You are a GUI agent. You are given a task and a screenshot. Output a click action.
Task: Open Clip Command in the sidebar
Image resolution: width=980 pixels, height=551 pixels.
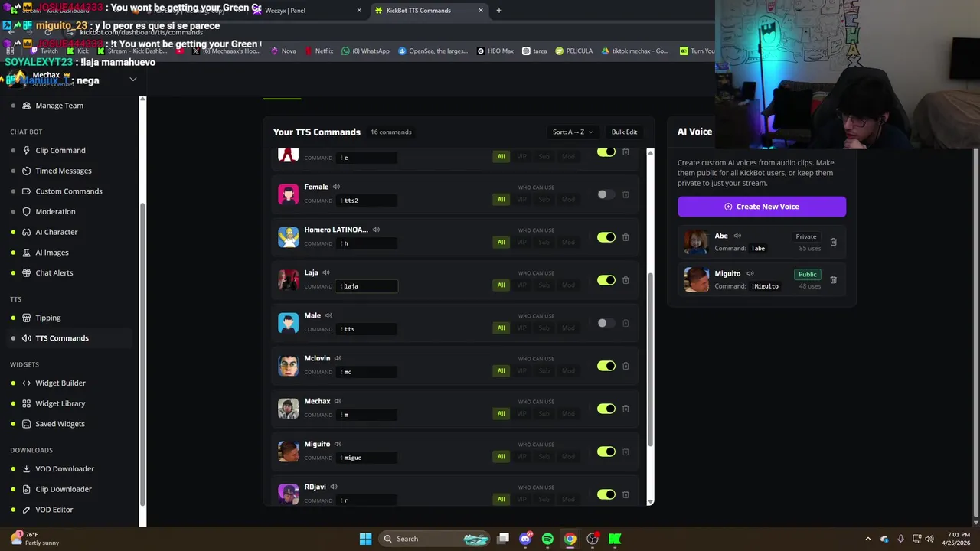(x=60, y=150)
